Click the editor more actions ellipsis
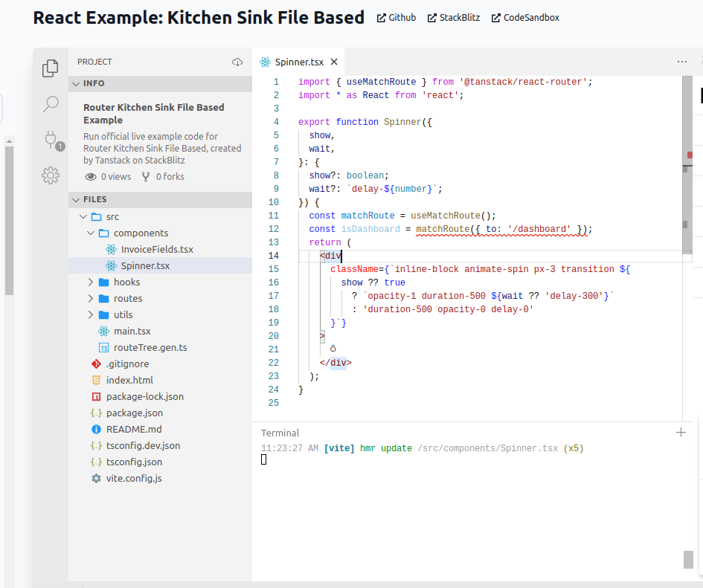Image resolution: width=703 pixels, height=588 pixels. click(x=682, y=62)
